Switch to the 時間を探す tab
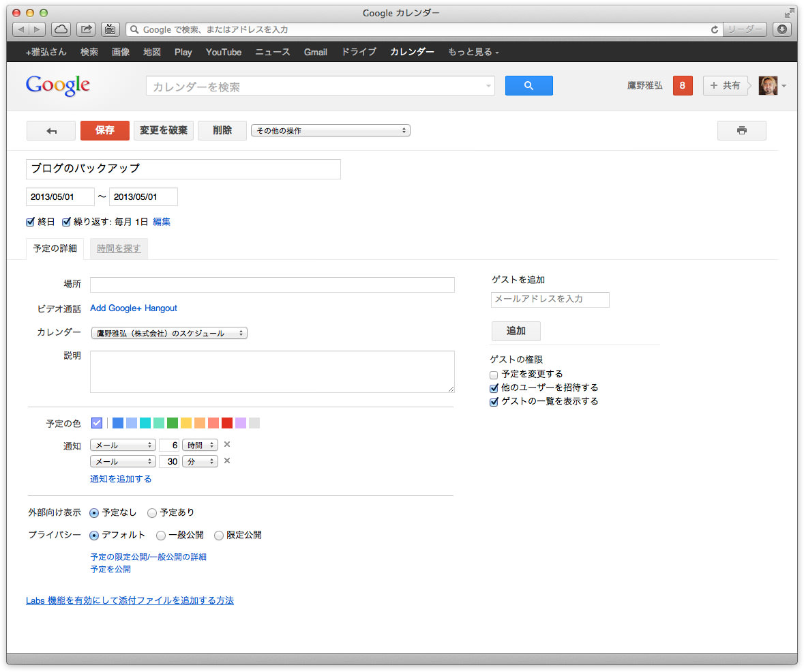Image resolution: width=804 pixels, height=672 pixels. (x=119, y=249)
